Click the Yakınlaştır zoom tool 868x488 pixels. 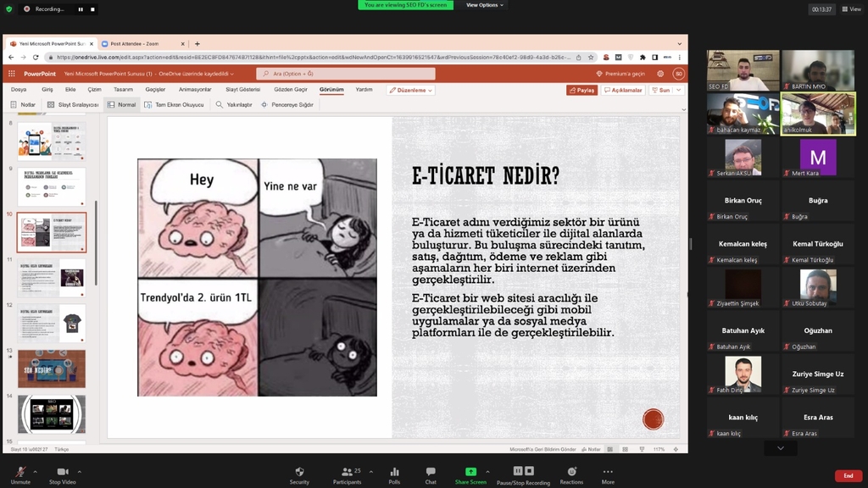pos(234,104)
